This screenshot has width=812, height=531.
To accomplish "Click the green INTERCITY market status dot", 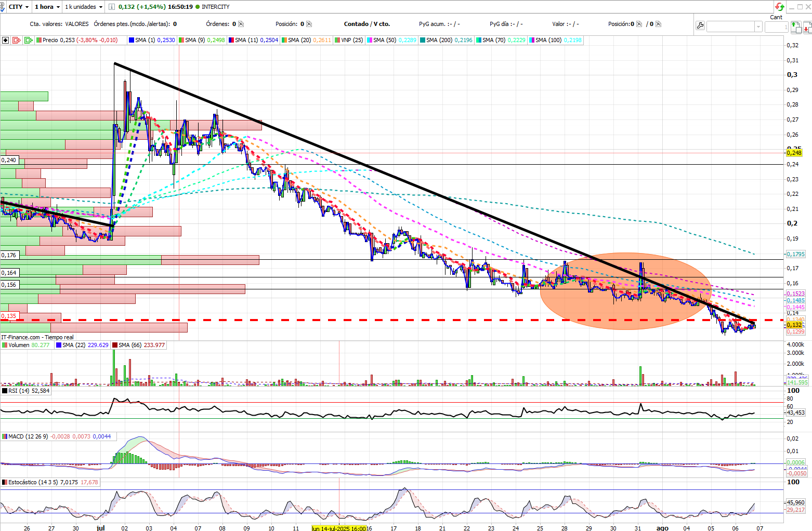I will click(198, 7).
